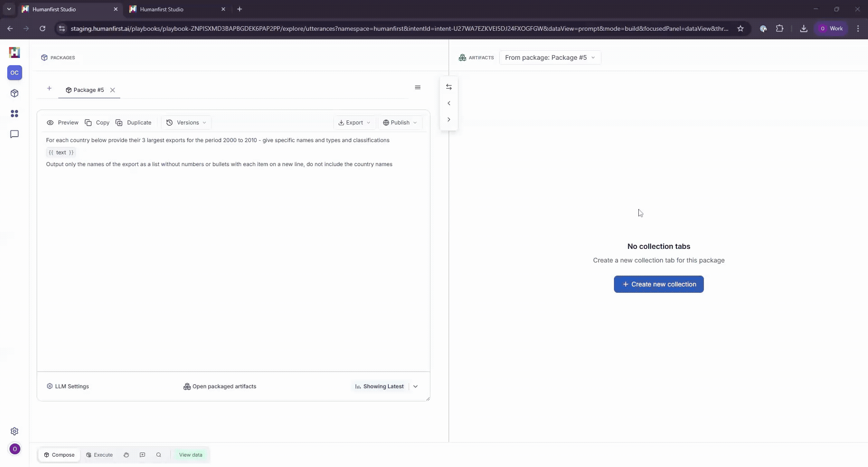
Task: Click the hand tool icon in the bottom toolbar
Action: point(126,455)
